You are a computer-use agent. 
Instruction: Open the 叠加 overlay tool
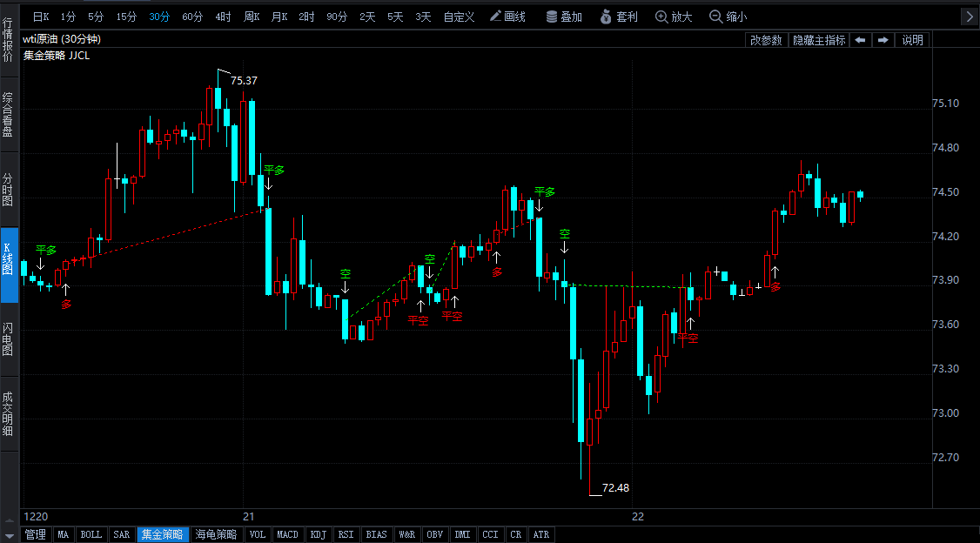click(x=564, y=17)
